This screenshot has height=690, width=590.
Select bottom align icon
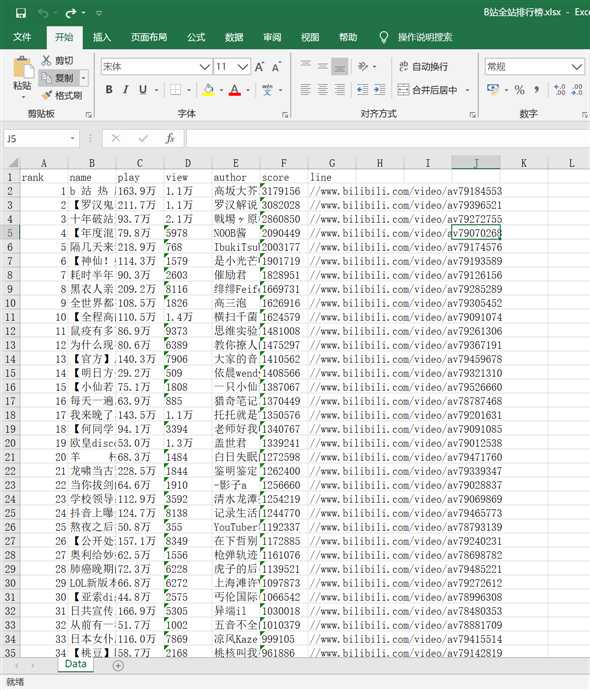340,66
